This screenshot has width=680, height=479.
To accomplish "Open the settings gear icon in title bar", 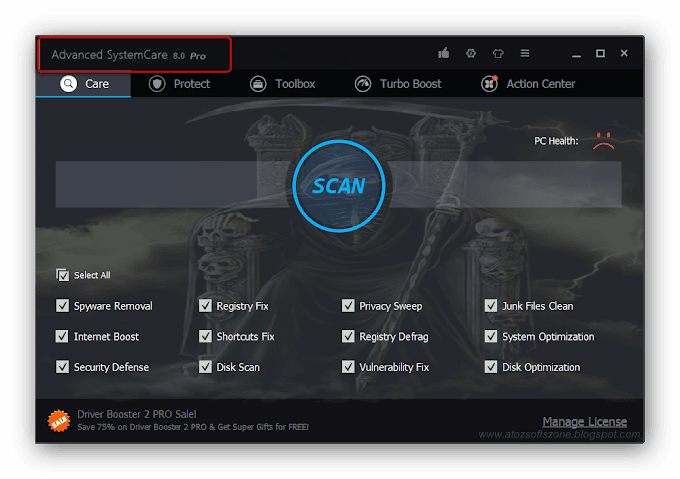I will [x=471, y=53].
